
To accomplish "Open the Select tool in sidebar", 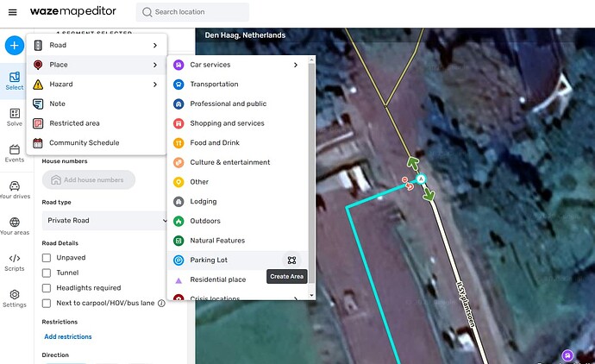I will coord(15,81).
